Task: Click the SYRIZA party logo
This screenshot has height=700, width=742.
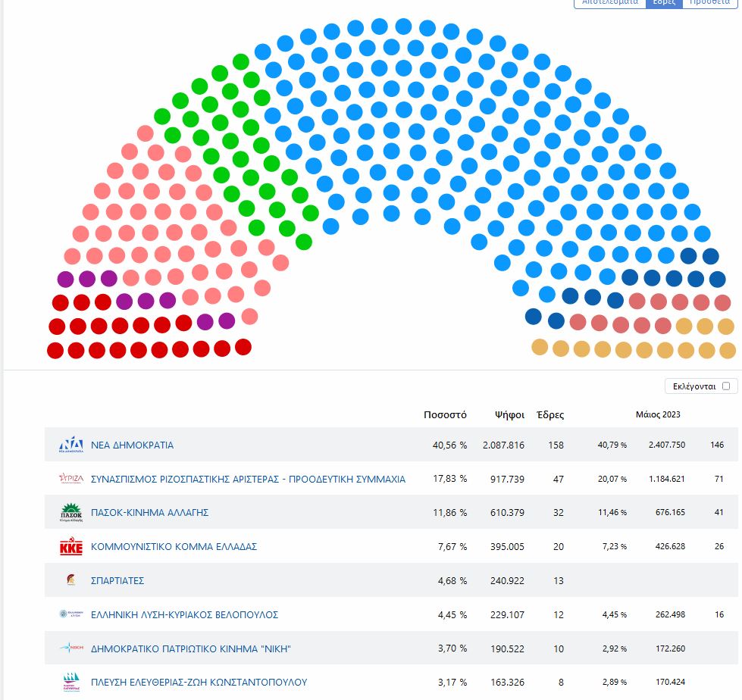Action: (70, 479)
